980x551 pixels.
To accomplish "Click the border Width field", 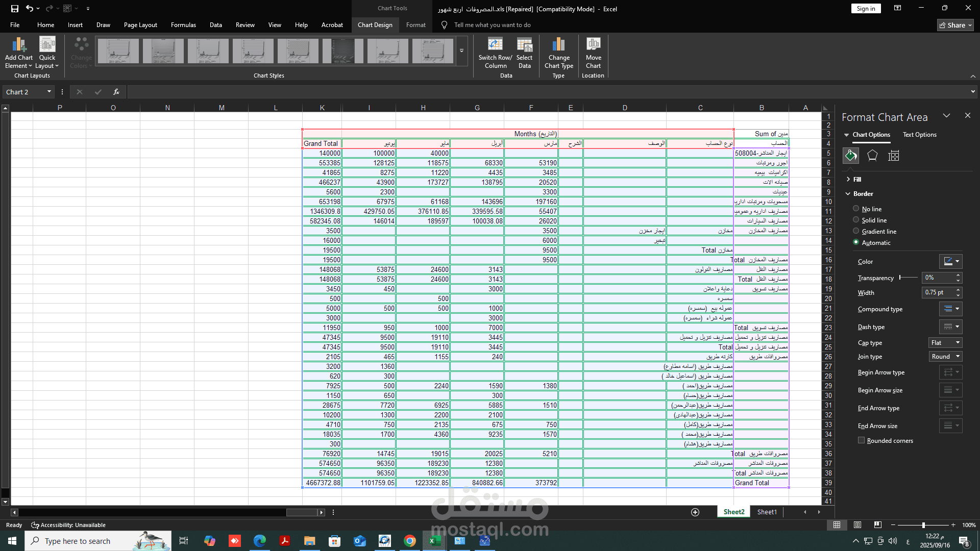I will tap(938, 292).
